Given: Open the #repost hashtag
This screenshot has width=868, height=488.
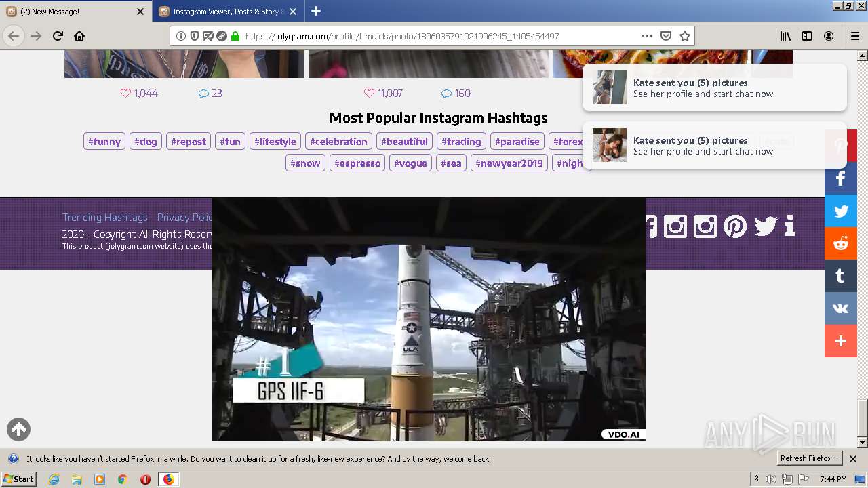Looking at the screenshot, I should (189, 142).
